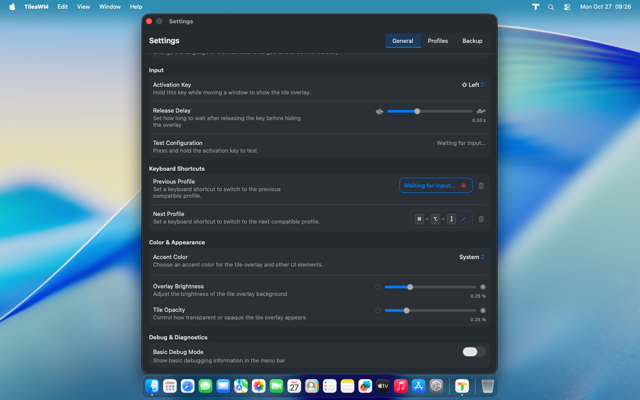Open the Window menu in menu bar
Image resolution: width=640 pixels, height=400 pixels.
[110, 7]
